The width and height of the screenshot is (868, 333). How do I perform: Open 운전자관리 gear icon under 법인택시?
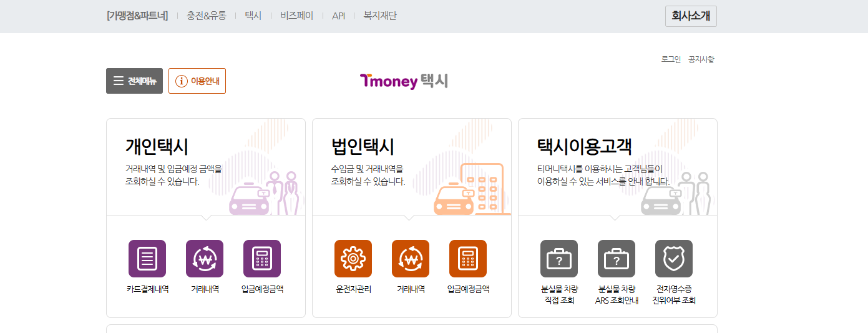353,259
